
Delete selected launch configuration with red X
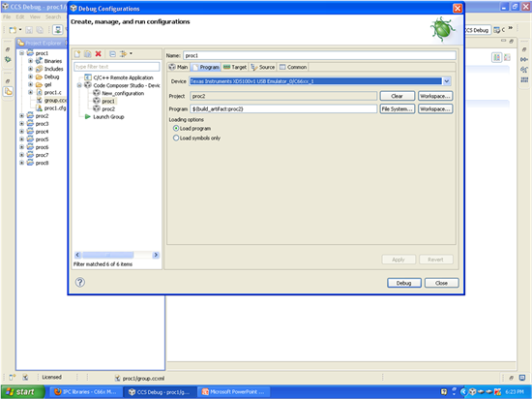tap(99, 54)
